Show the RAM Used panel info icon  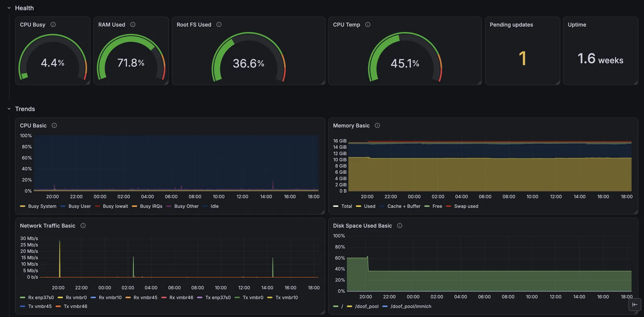click(133, 25)
